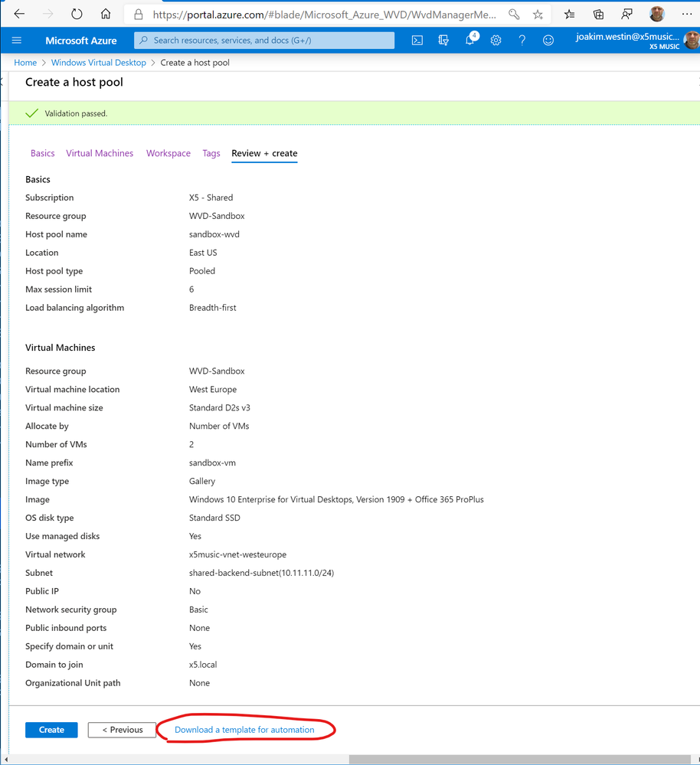Click the padlock site info icon
The height and width of the screenshot is (765, 700).
point(139,15)
